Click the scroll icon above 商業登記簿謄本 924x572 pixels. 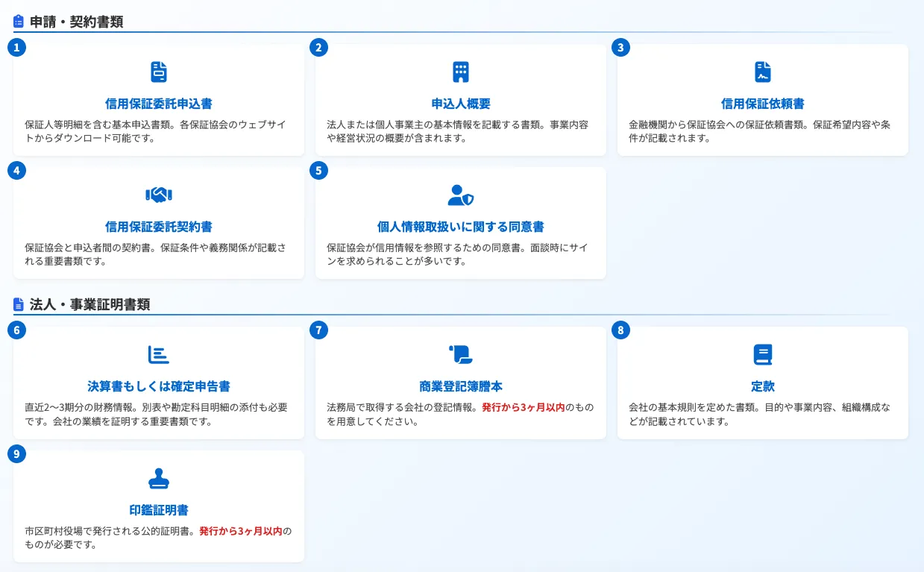[461, 354]
